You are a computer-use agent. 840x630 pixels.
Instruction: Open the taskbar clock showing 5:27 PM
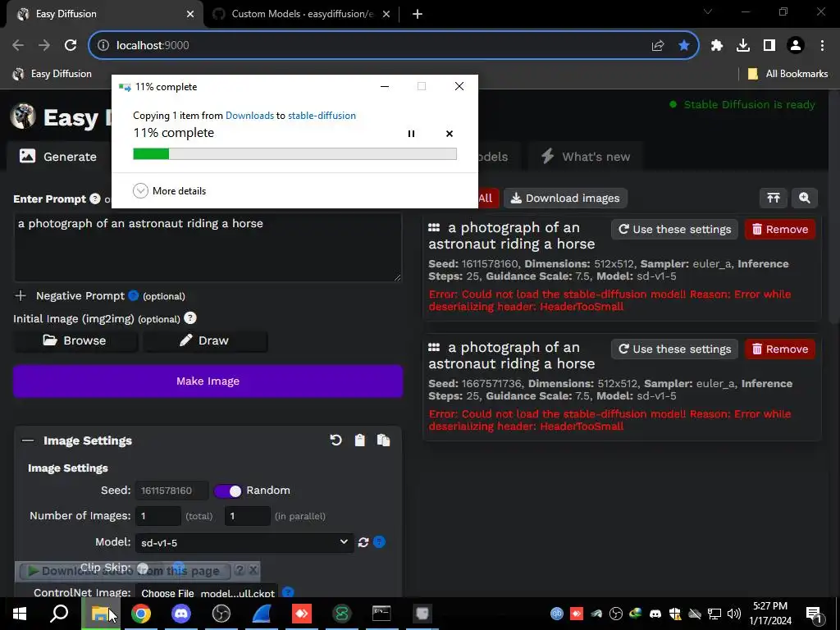[770, 614]
